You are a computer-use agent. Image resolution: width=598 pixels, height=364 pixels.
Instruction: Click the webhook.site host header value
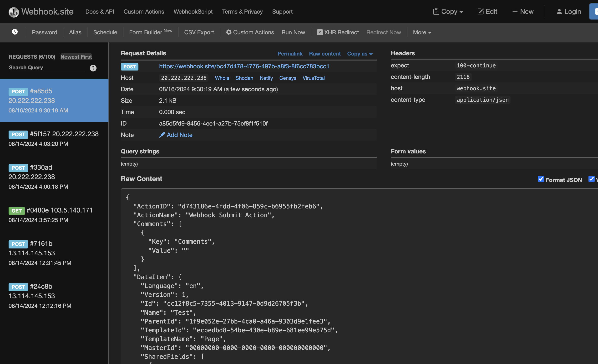(476, 88)
